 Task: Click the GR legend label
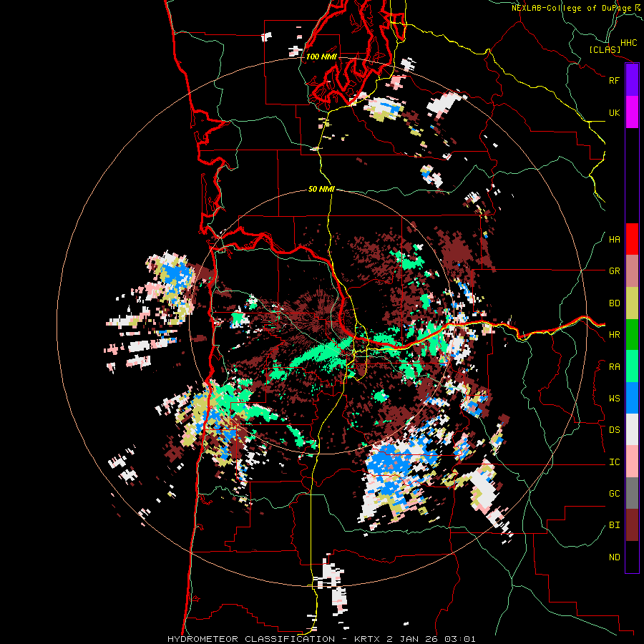tap(614, 271)
